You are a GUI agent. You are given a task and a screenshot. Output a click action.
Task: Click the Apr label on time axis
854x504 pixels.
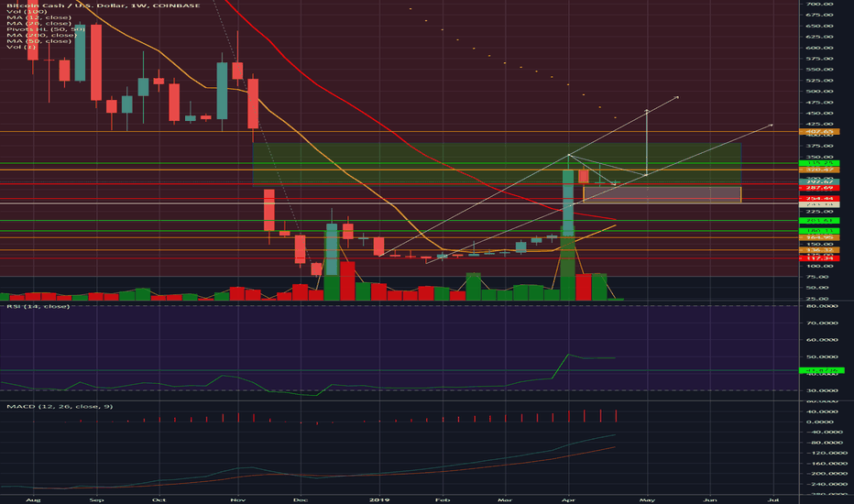pos(568,499)
